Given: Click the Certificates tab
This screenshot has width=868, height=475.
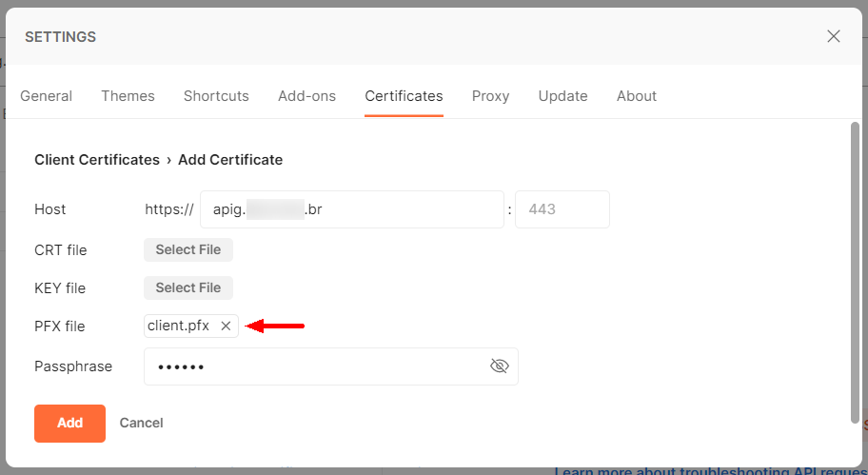Looking at the screenshot, I should [x=404, y=96].
